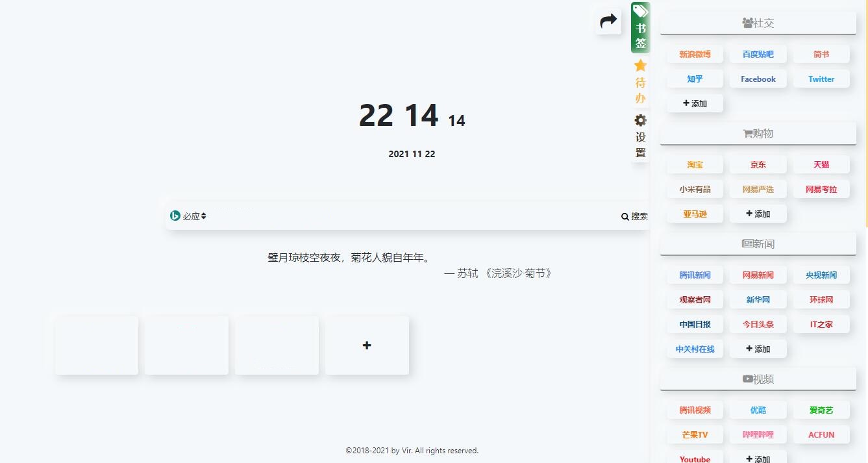Image resolution: width=868 pixels, height=463 pixels.
Task: Collapse the 购物 category header
Action: 758,133
